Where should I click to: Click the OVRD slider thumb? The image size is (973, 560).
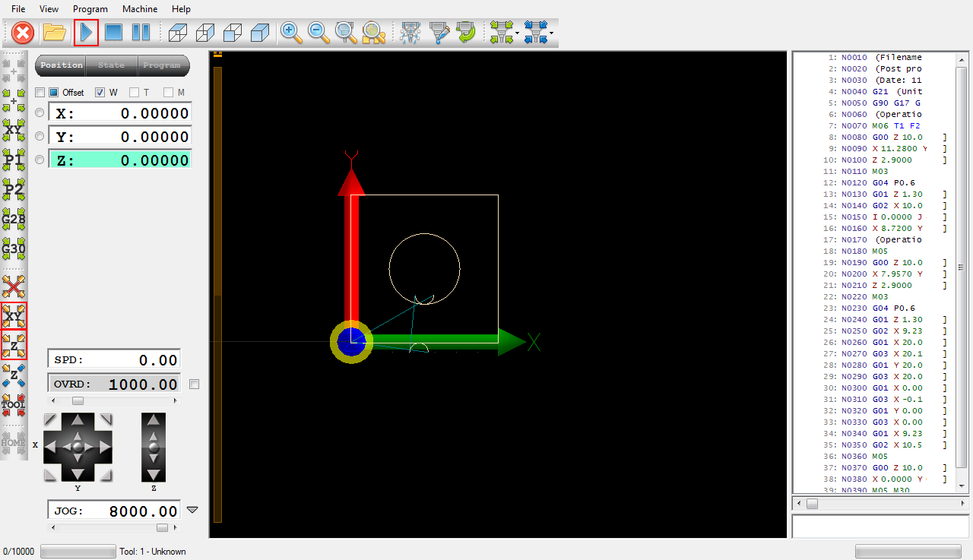78,400
